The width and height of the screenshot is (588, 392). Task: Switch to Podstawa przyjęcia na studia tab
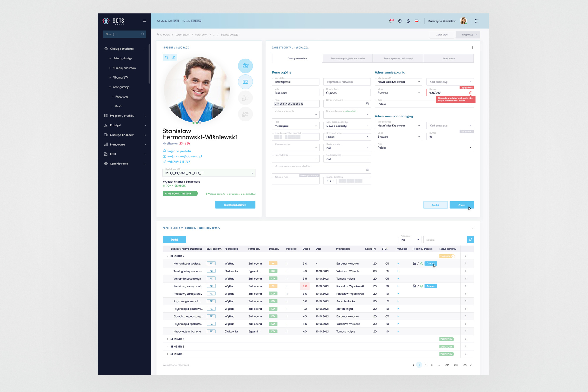coord(348,59)
